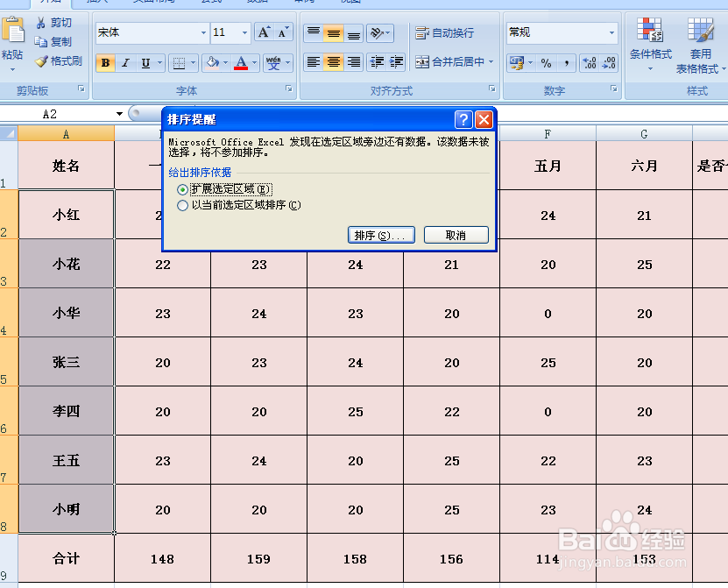The height and width of the screenshot is (588, 728).
Task: Apply percent style format
Action: (x=547, y=63)
